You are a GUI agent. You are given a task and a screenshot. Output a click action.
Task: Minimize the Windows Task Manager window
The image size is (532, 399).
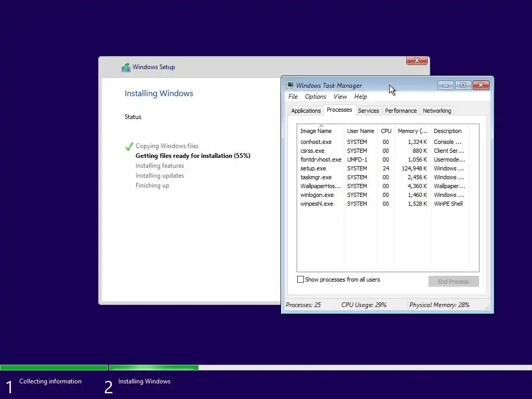click(445, 85)
